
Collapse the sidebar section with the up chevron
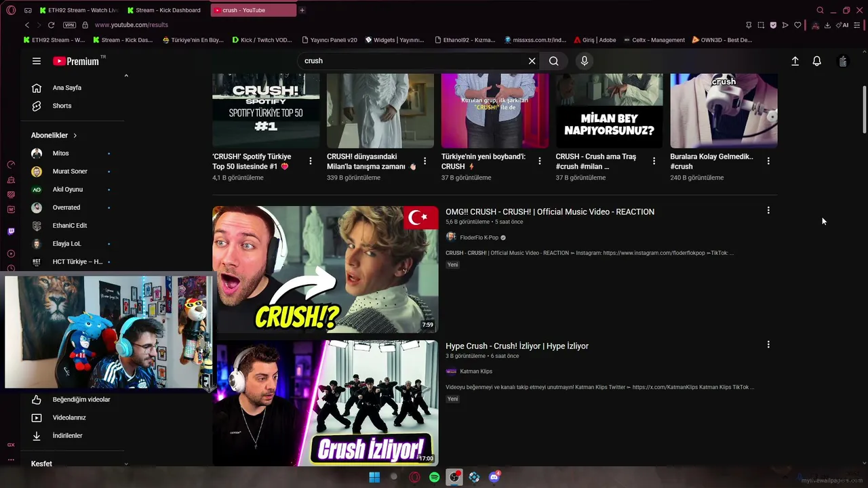(x=126, y=76)
